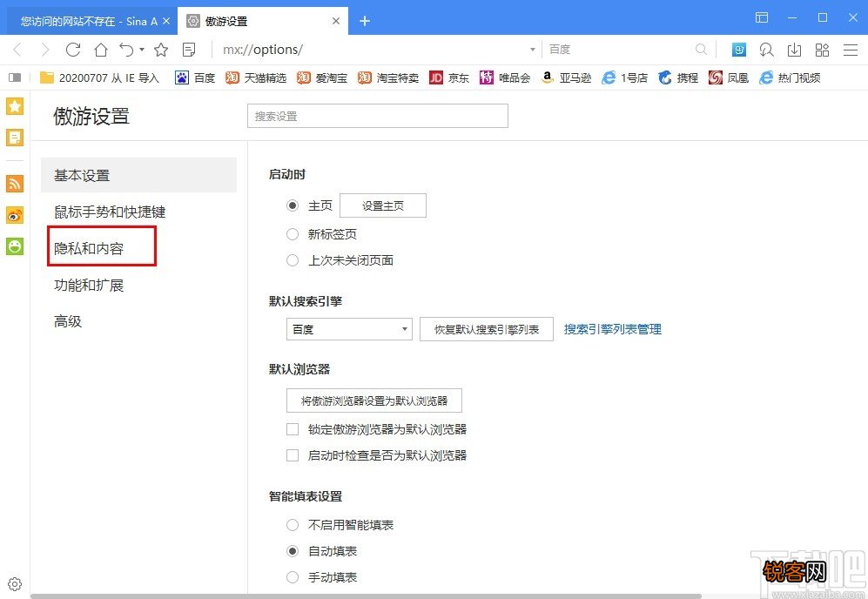
Task: Click the 搜索设置 search field
Action: [378, 117]
